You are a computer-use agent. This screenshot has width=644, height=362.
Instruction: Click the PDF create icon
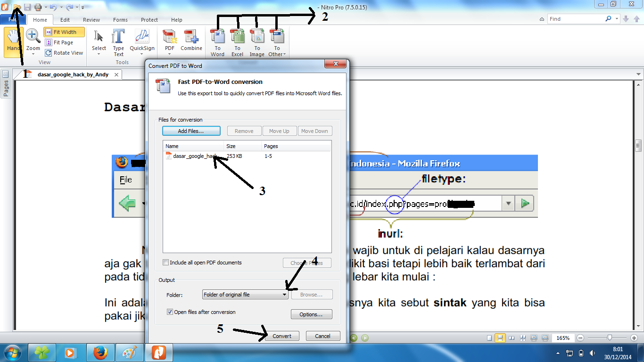(x=169, y=41)
